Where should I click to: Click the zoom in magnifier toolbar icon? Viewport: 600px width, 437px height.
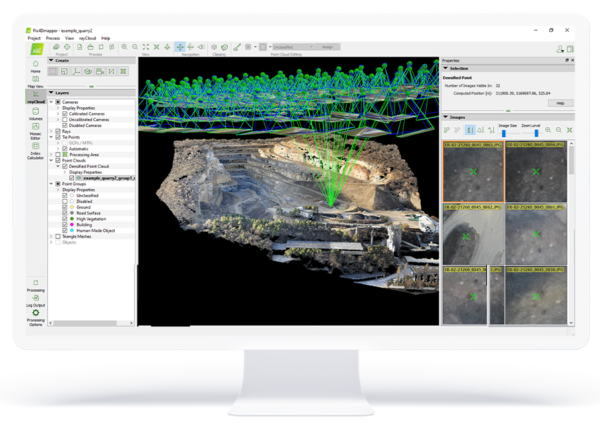123,47
